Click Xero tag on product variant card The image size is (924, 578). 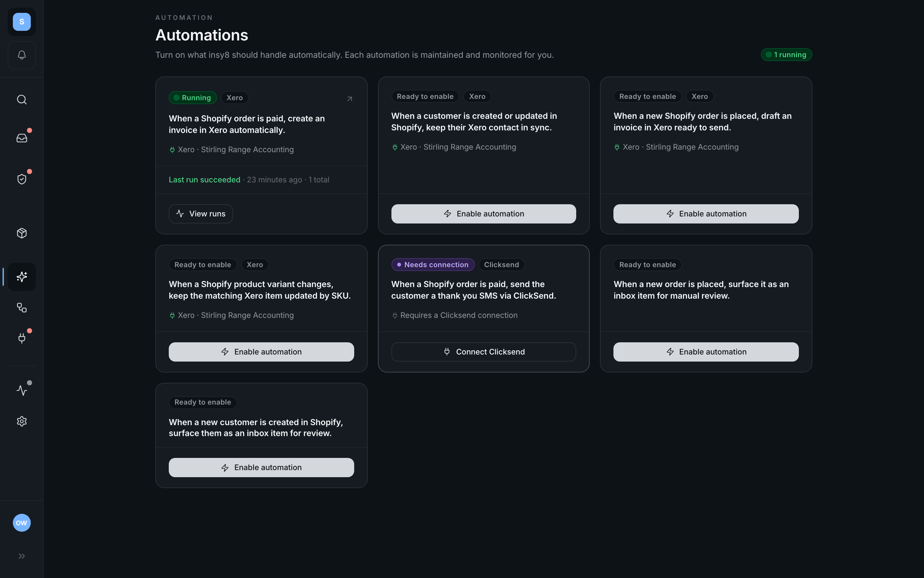[x=255, y=265]
